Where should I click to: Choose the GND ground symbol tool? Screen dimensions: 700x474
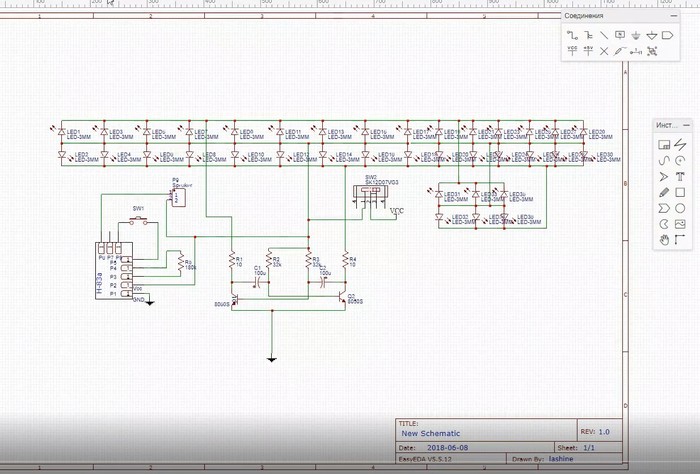coord(636,34)
